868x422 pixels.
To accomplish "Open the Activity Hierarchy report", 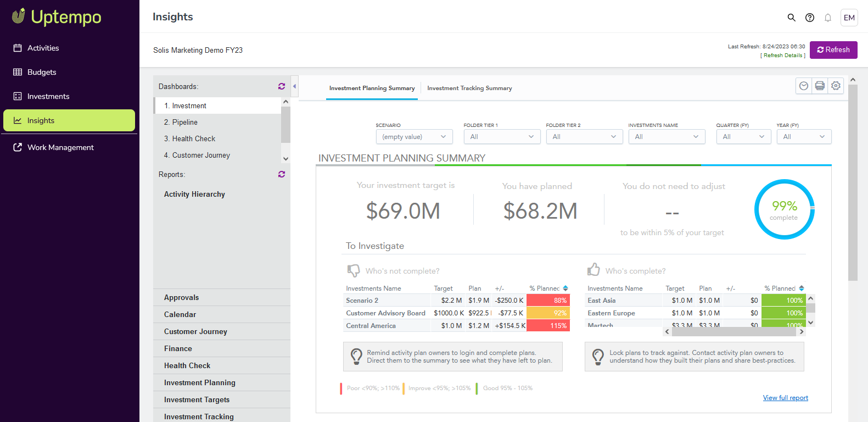I will click(x=194, y=194).
